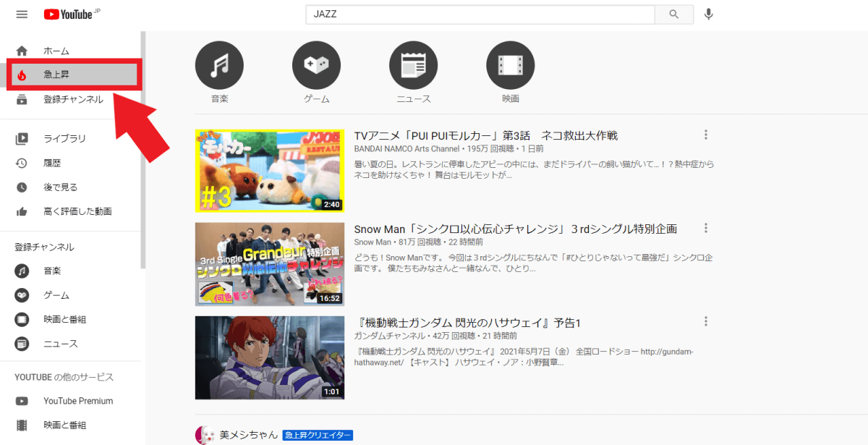The image size is (868, 445).
Task: Click the home house icon
Action: 22,51
